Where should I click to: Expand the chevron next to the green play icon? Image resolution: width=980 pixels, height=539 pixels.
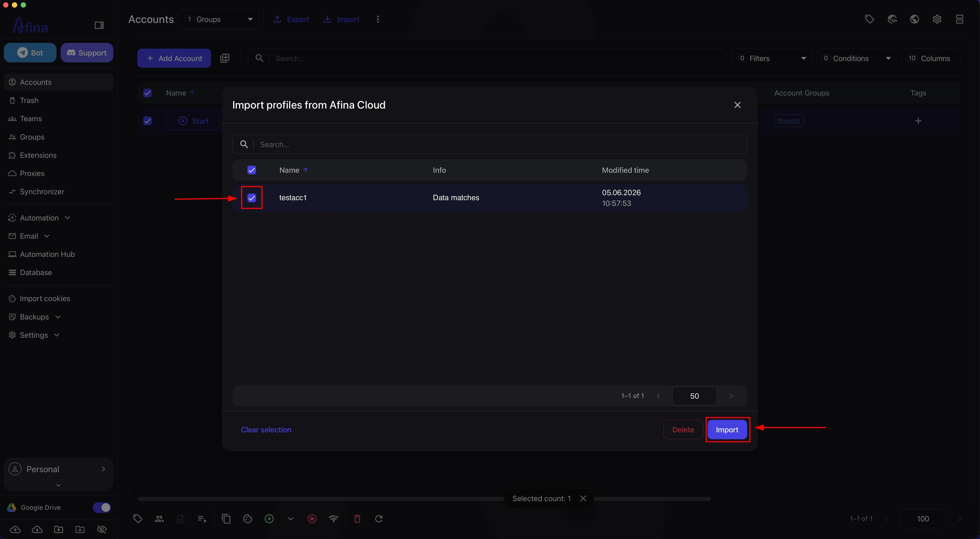tap(290, 518)
